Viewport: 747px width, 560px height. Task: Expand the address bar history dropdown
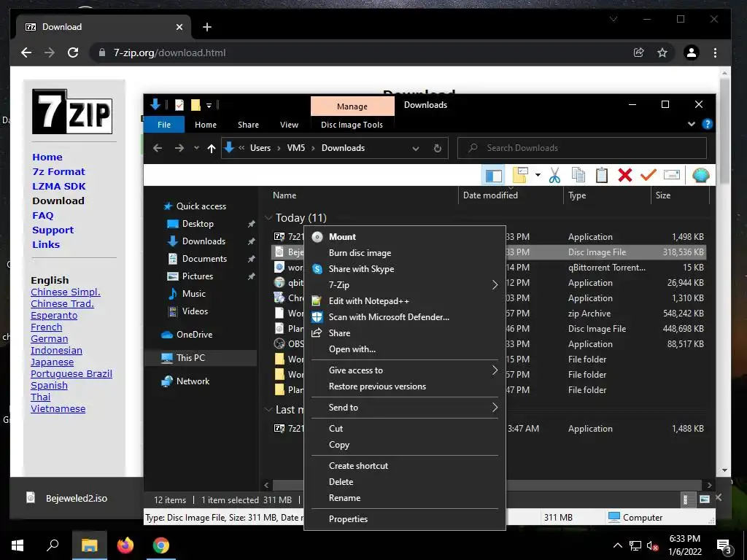point(415,149)
